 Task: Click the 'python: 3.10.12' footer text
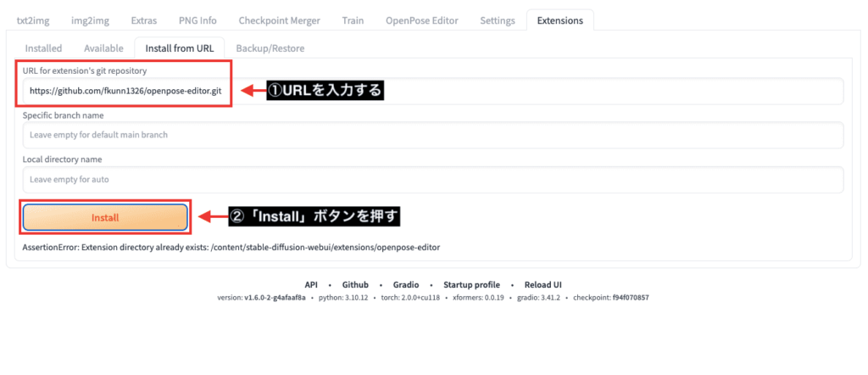tap(343, 298)
